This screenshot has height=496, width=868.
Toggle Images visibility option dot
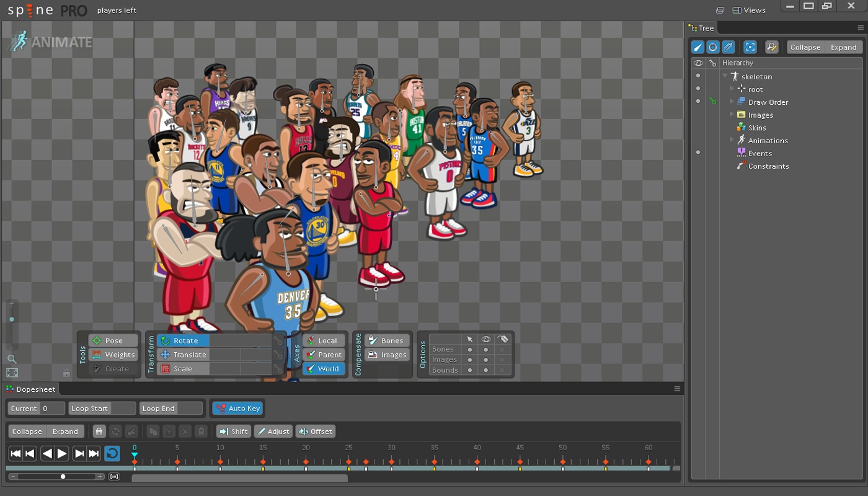click(x=486, y=360)
